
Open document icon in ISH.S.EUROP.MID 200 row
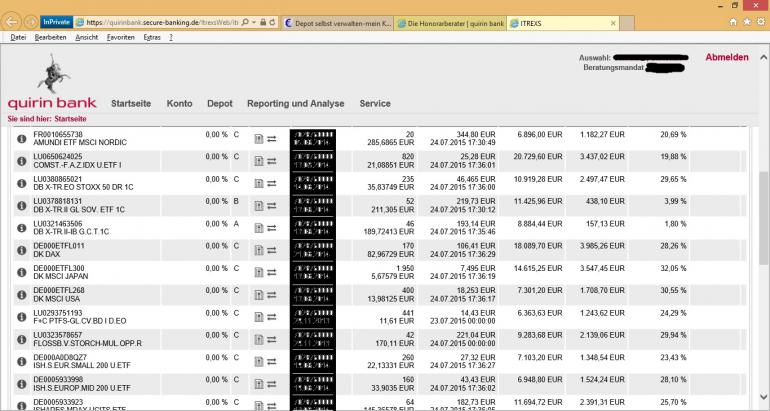coord(259,384)
